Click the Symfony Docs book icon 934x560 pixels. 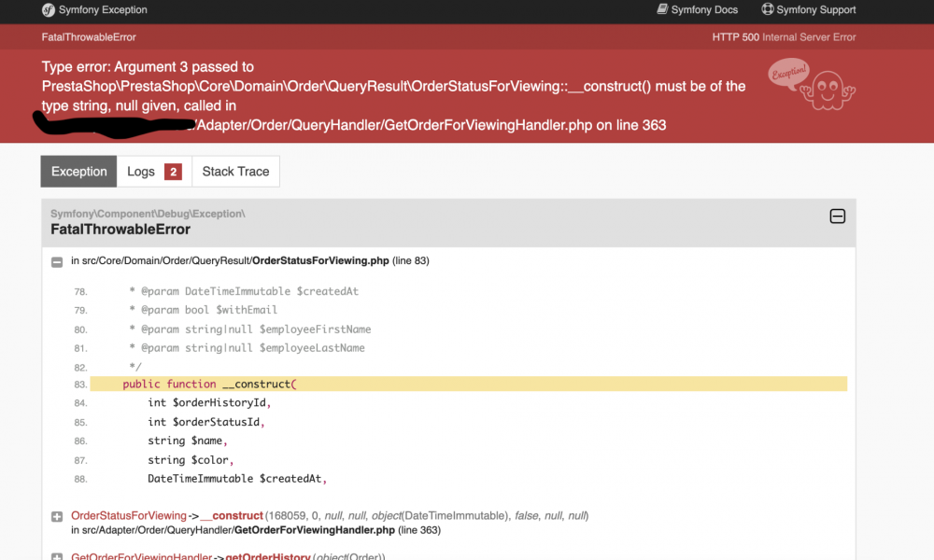[662, 10]
